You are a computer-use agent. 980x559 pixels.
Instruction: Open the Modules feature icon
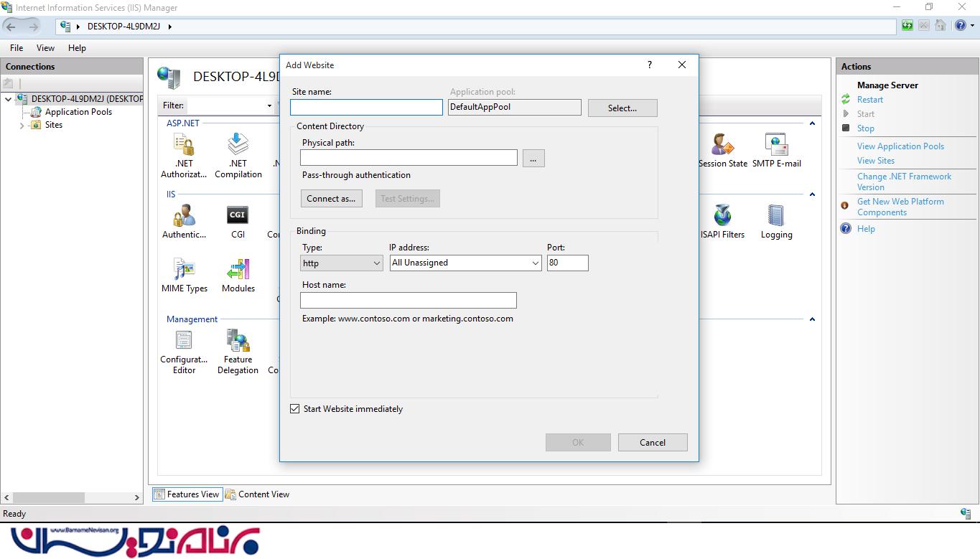(x=238, y=271)
